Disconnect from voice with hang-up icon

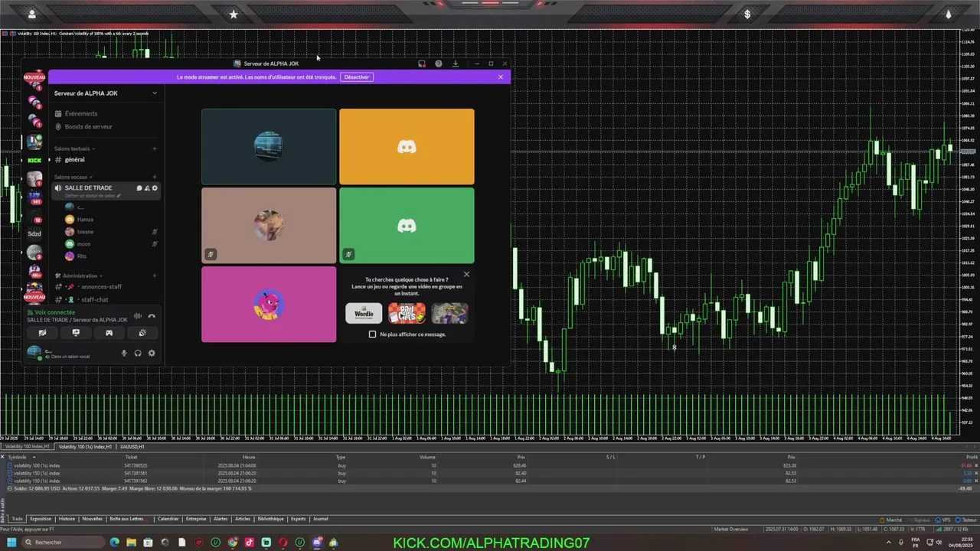pos(152,316)
